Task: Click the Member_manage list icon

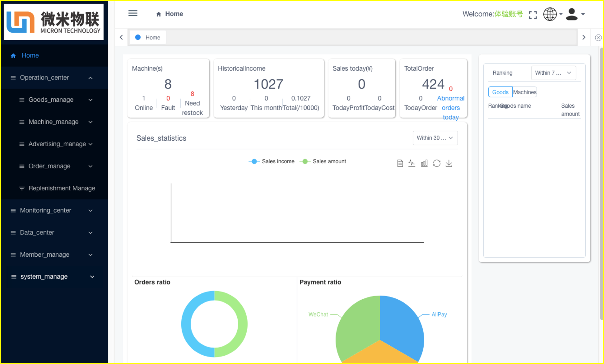Action: pos(13,255)
